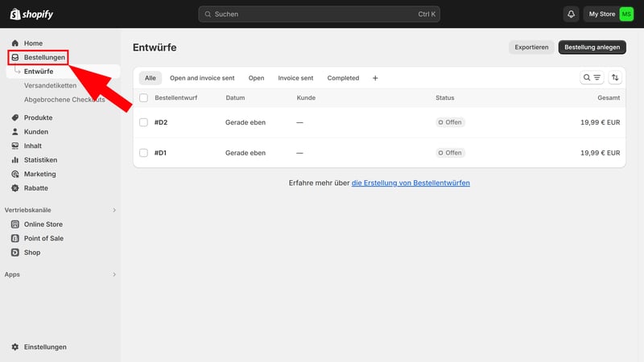Open notifications bell

[572, 14]
